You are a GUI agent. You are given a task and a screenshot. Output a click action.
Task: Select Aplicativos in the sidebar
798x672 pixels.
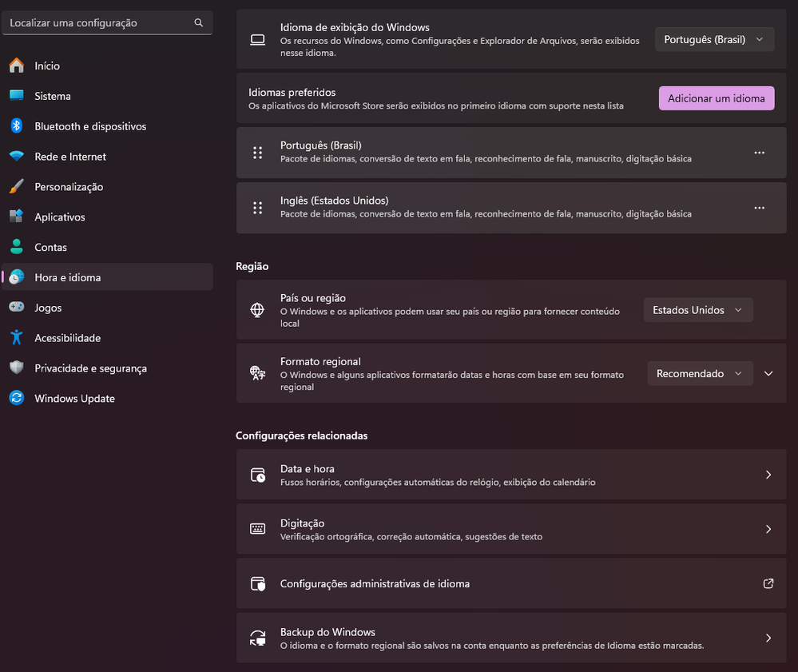click(107, 217)
